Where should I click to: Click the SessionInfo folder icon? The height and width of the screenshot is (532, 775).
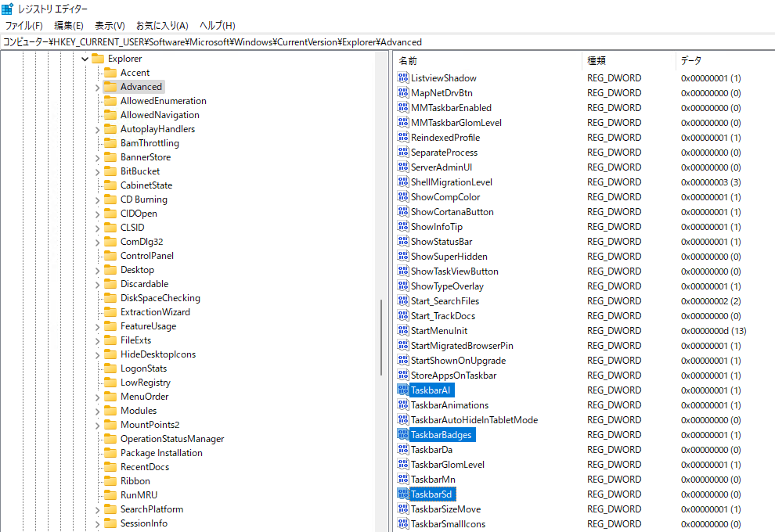[x=110, y=523]
